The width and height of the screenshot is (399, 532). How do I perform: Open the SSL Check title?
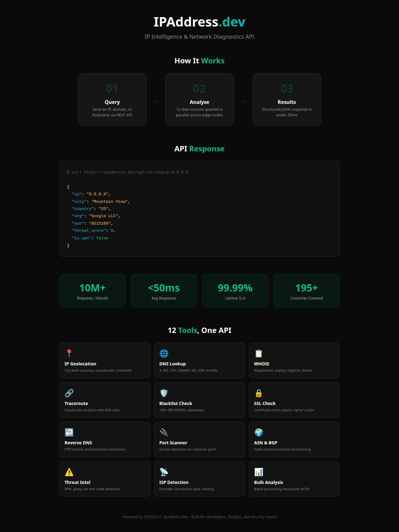(265, 403)
